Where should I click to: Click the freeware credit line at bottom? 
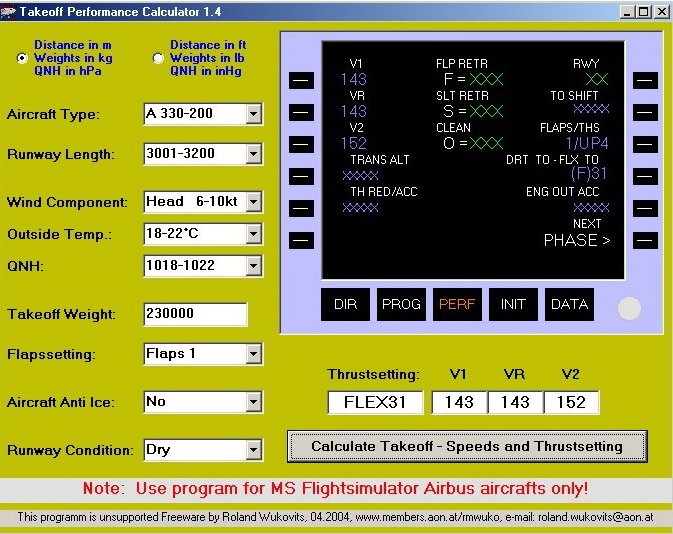(335, 517)
